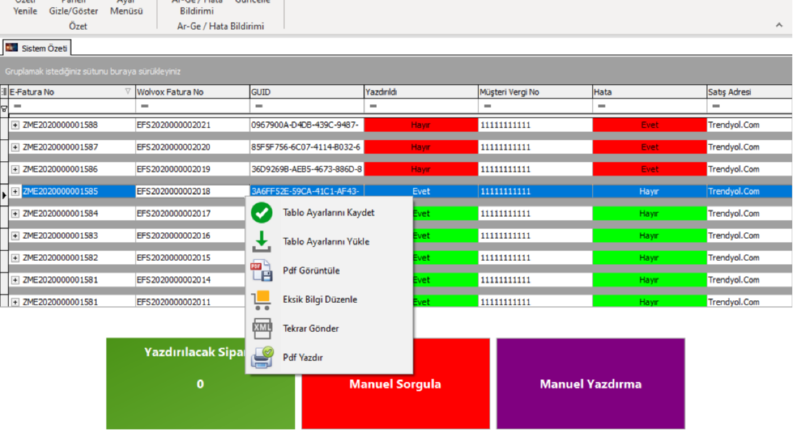Image resolution: width=793 pixels, height=446 pixels.
Task: Click red Hayır cell in row ZME2020000001588
Action: tap(421, 125)
